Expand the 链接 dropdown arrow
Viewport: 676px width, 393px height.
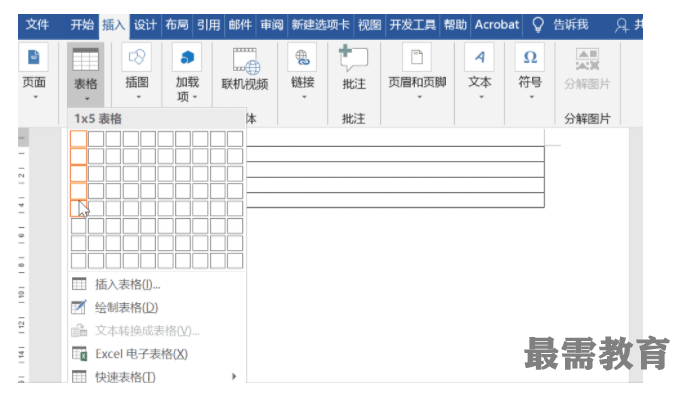click(304, 97)
